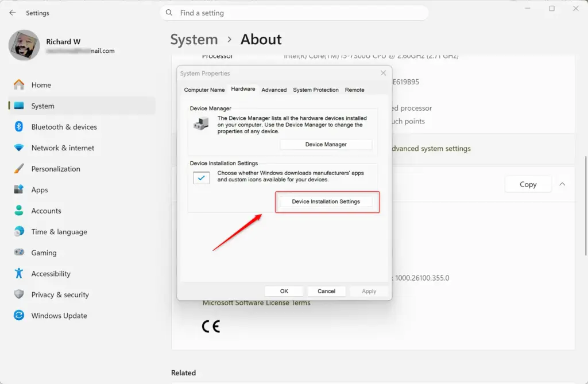Click the Device Manager computer icon
Viewport: 588px width, 384px height.
(x=201, y=124)
